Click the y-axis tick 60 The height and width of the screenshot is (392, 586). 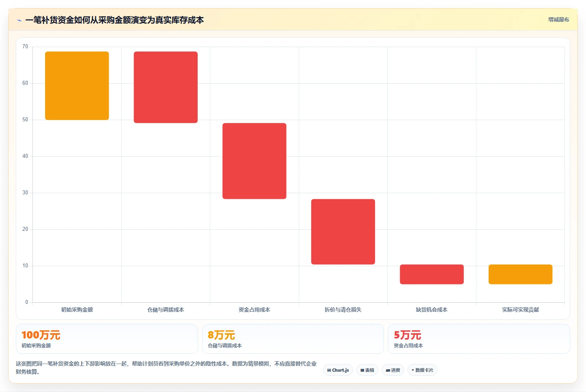pyautogui.click(x=25, y=83)
